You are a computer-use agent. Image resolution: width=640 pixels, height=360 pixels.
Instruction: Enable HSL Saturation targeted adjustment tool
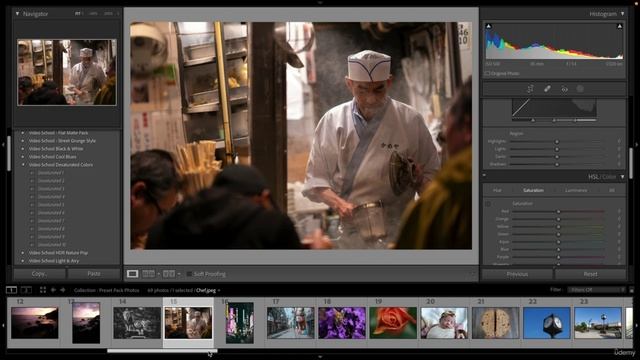coord(488,204)
